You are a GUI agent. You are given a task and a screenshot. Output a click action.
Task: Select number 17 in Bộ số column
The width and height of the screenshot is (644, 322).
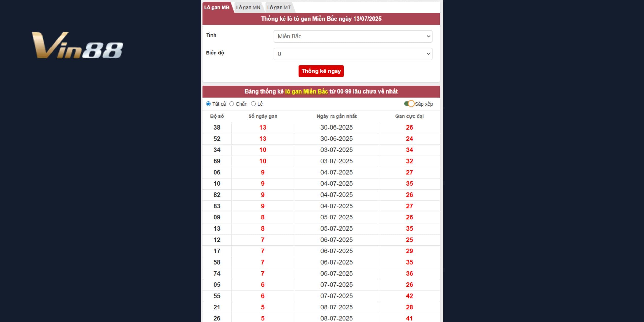[217, 251]
